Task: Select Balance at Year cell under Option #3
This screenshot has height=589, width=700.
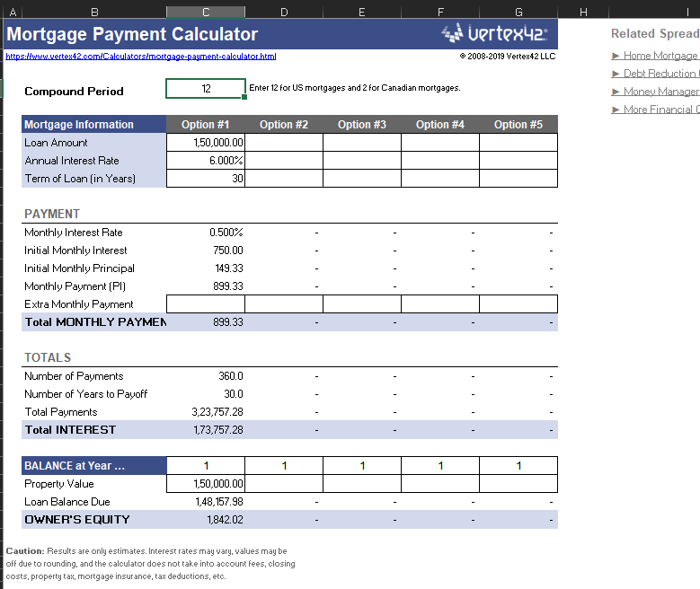Action: click(x=362, y=465)
